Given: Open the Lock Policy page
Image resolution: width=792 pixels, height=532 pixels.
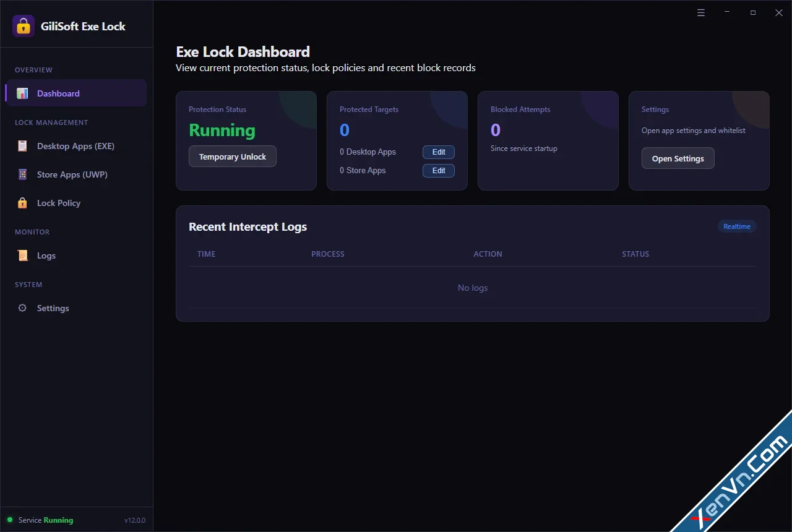Looking at the screenshot, I should coord(77,203).
